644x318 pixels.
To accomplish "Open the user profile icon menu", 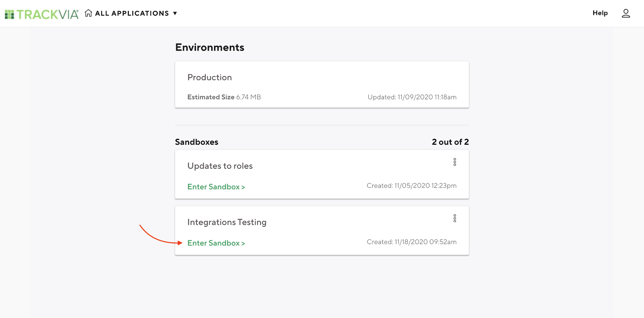I will 625,13.
